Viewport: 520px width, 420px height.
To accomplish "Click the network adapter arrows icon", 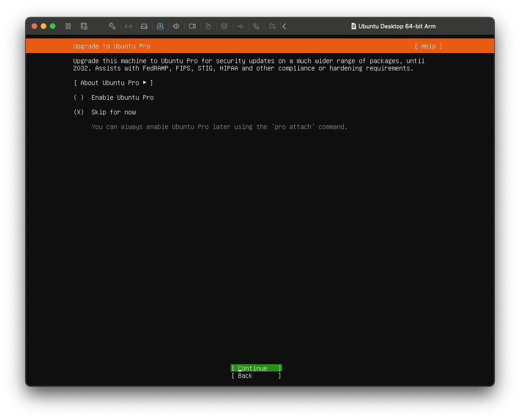I will tap(128, 26).
